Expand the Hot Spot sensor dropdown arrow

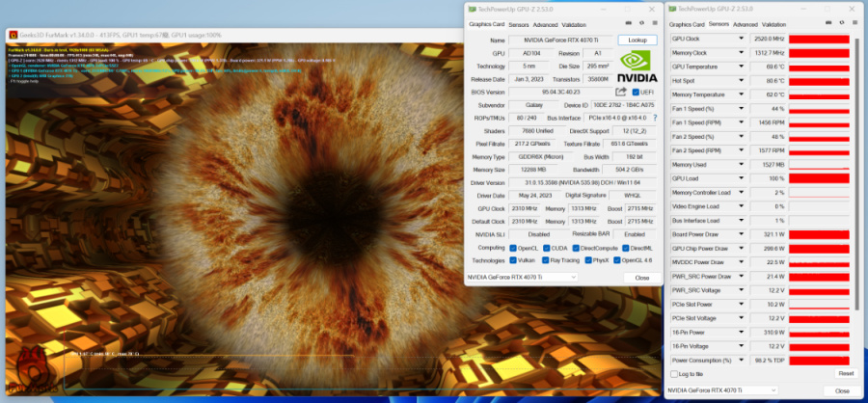[x=742, y=81]
